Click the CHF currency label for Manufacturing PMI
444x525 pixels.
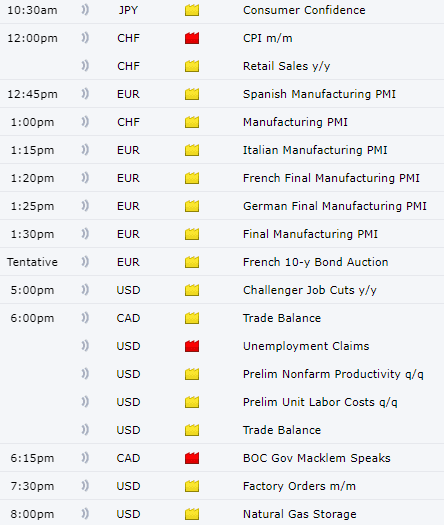pyautogui.click(x=128, y=122)
